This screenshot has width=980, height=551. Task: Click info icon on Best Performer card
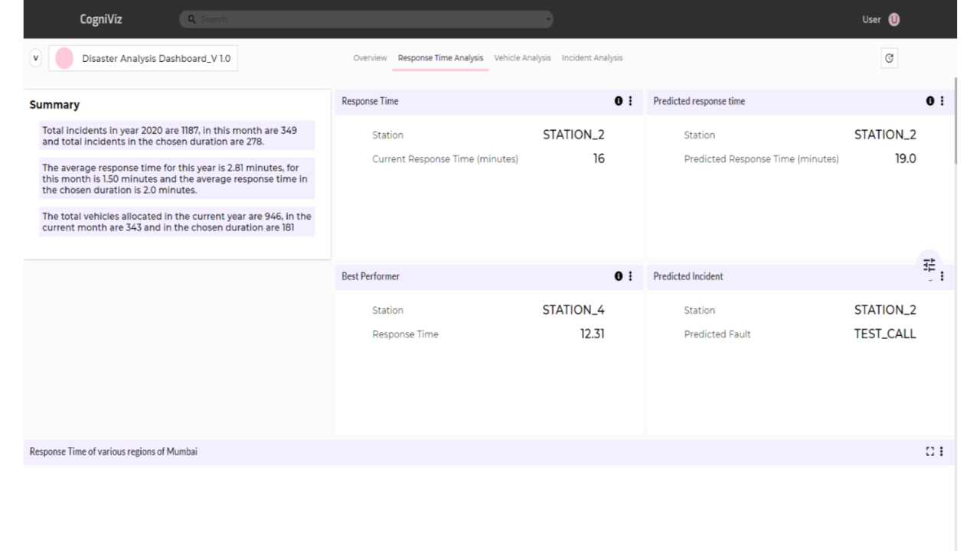[618, 276]
